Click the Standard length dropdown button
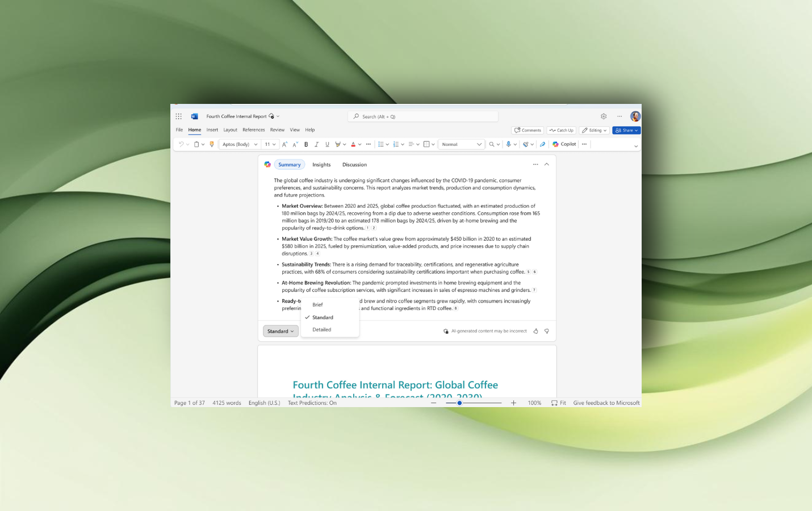812x511 pixels. [x=281, y=331]
